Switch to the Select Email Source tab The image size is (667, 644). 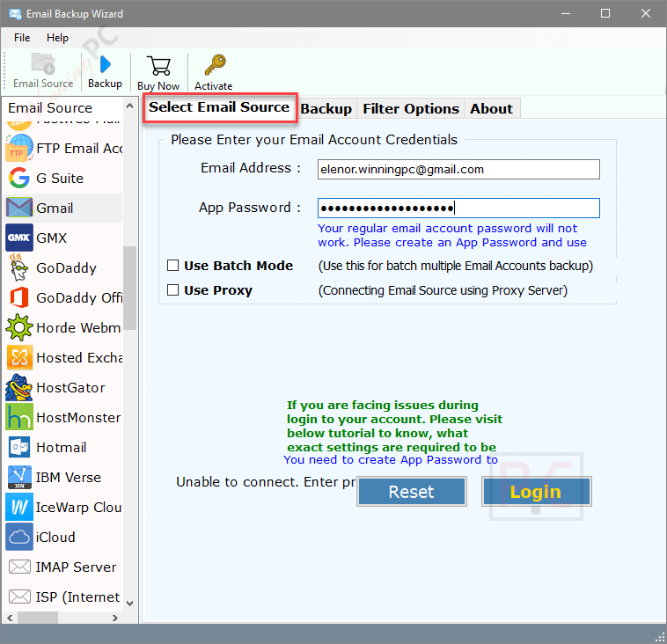tap(219, 107)
